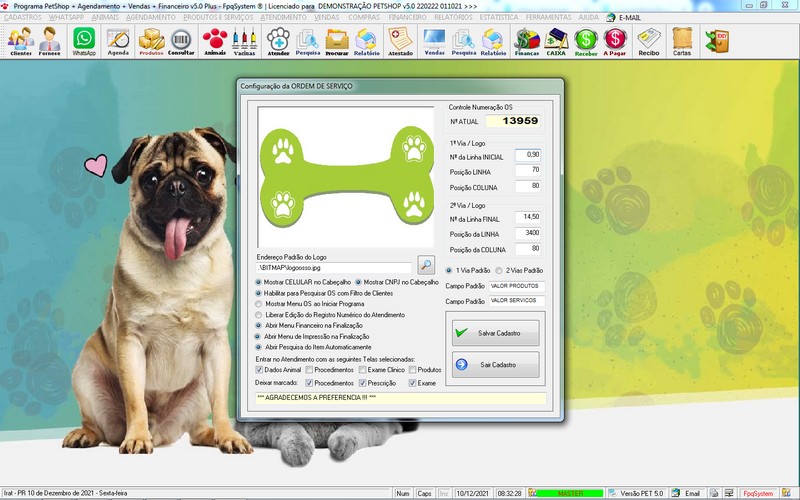Open the Procurar folder icon

tap(337, 41)
